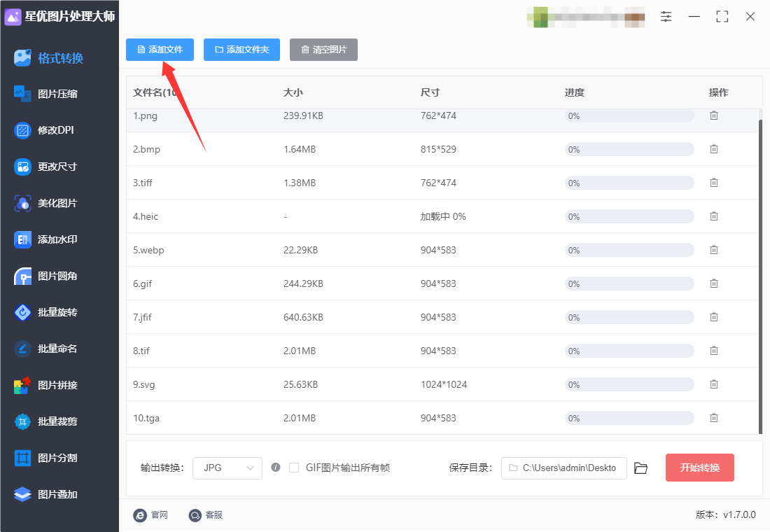770x532 pixels.
Task: Delete 6.gif via its trash icon
Action: tap(714, 283)
